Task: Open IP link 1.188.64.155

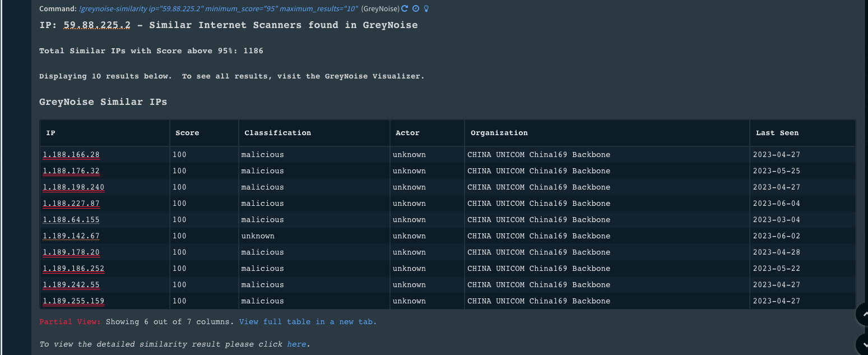Action: pos(71,220)
